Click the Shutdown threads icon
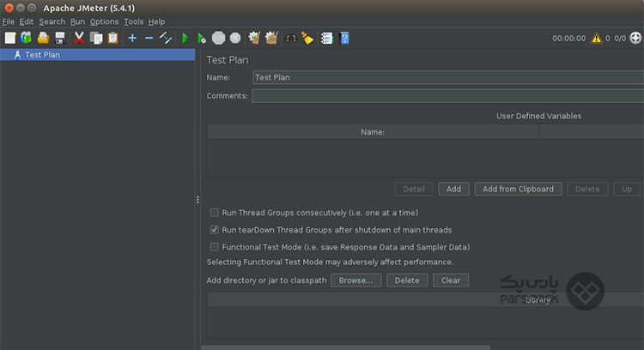 coord(235,38)
